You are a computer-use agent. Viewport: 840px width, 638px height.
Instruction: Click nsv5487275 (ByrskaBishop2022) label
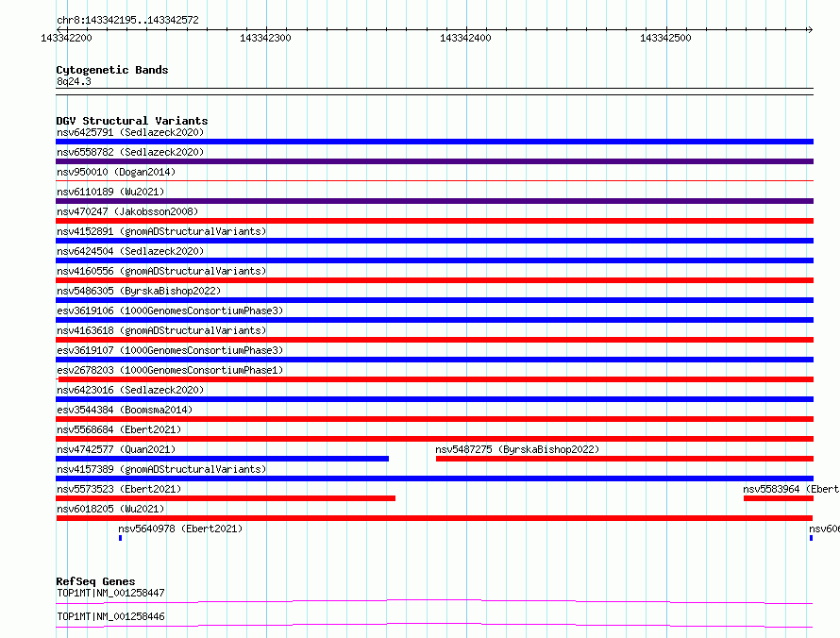coord(517,449)
